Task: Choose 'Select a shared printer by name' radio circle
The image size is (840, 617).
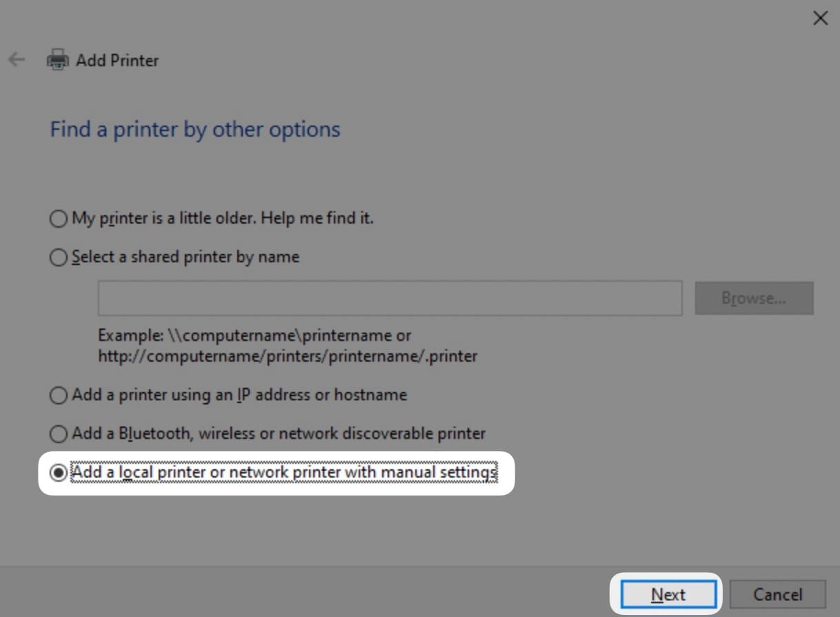Action: click(59, 257)
